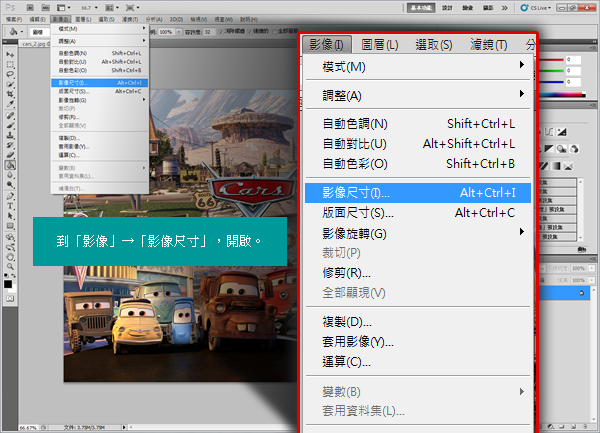Select the 3D Object Rotate tool

(10, 237)
